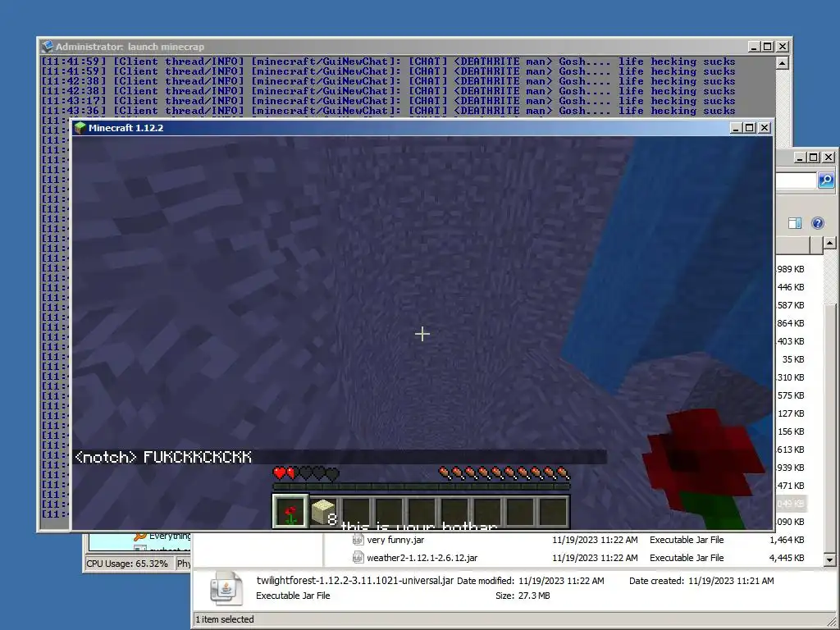
Task: Select the last empty hotbar slot
Action: [x=554, y=512]
